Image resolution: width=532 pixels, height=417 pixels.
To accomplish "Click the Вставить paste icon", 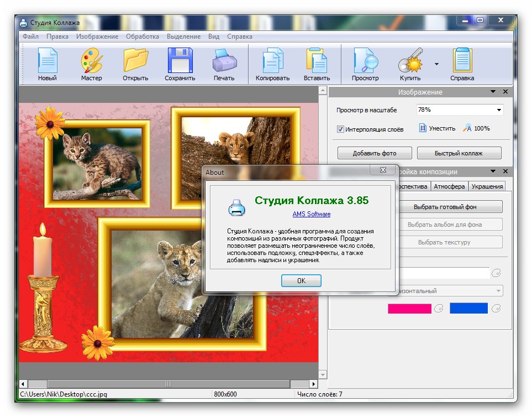I will [317, 60].
